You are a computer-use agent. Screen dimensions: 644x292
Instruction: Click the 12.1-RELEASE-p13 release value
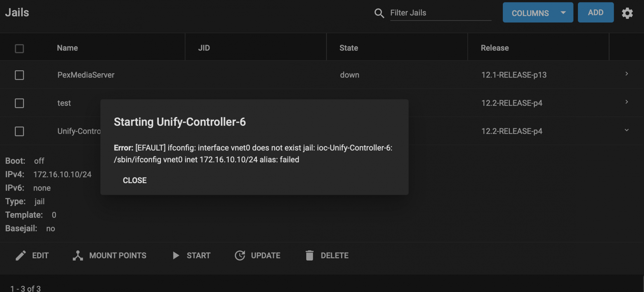pos(514,75)
